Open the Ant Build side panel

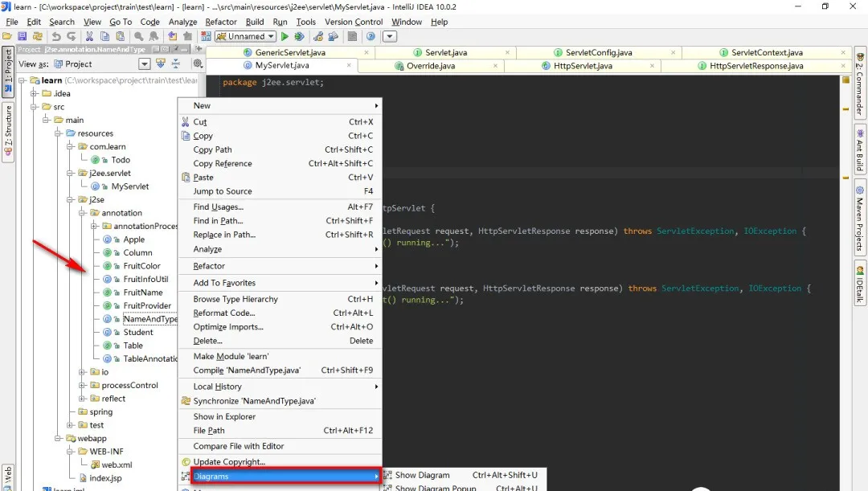pyautogui.click(x=859, y=150)
